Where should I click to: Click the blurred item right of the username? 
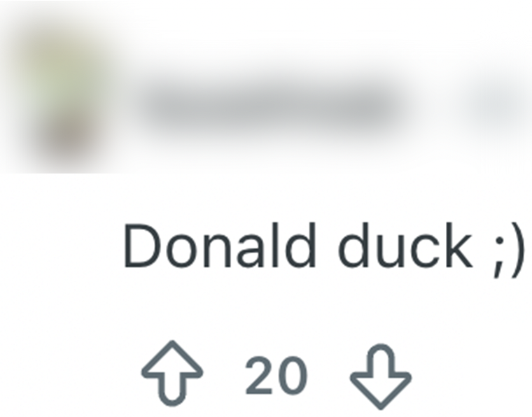coord(498,105)
